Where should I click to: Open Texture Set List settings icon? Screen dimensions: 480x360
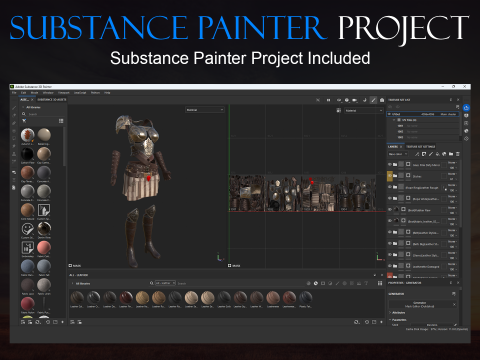457,107
